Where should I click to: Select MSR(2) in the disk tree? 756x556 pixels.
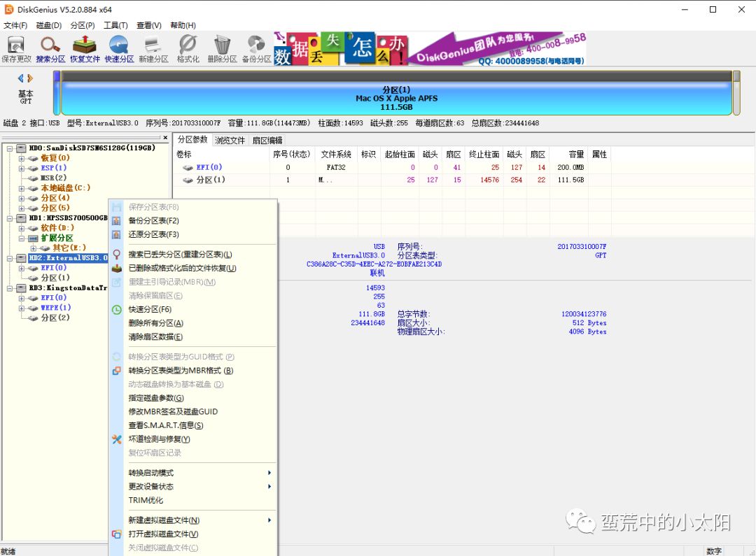pyautogui.click(x=53, y=178)
